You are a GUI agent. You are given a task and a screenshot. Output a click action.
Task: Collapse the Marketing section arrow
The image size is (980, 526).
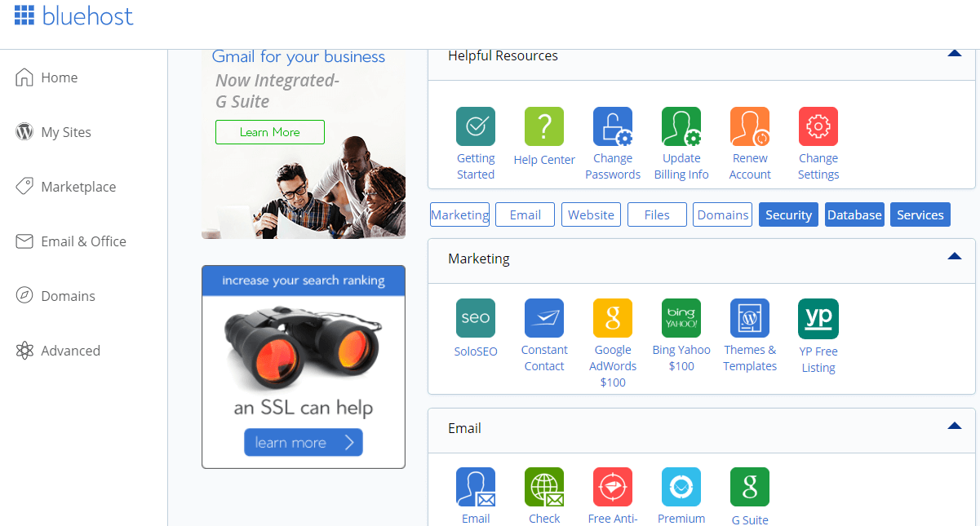pyautogui.click(x=955, y=256)
